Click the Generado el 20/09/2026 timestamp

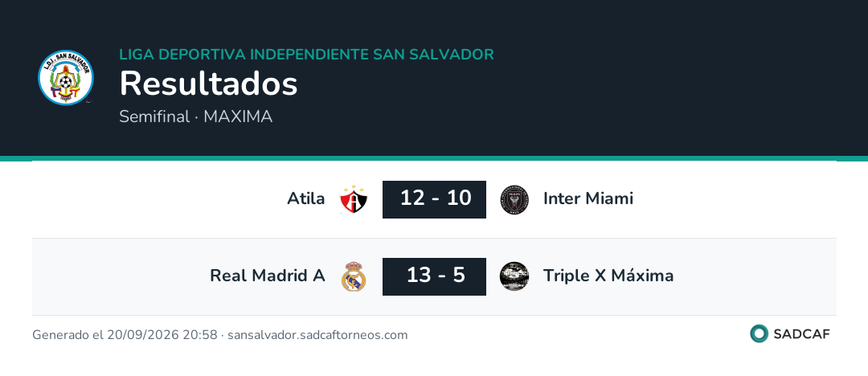coord(125,335)
